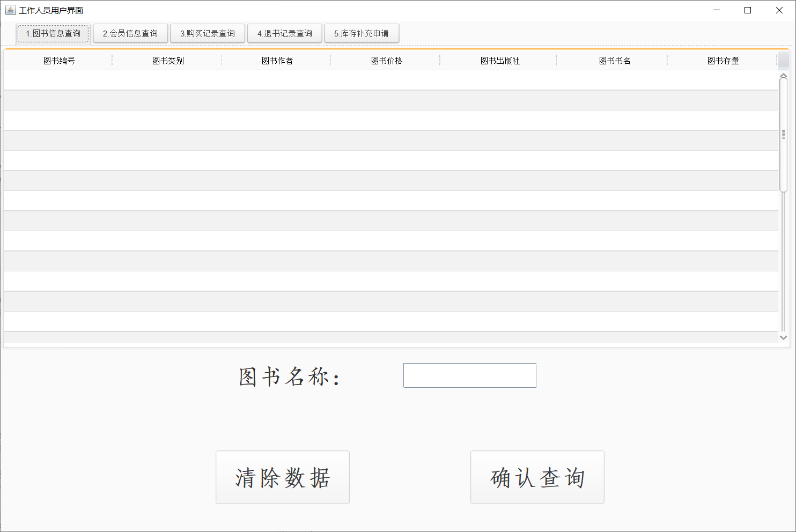The width and height of the screenshot is (796, 532).
Task: Focus the 图书名称 input field
Action: (x=470, y=375)
